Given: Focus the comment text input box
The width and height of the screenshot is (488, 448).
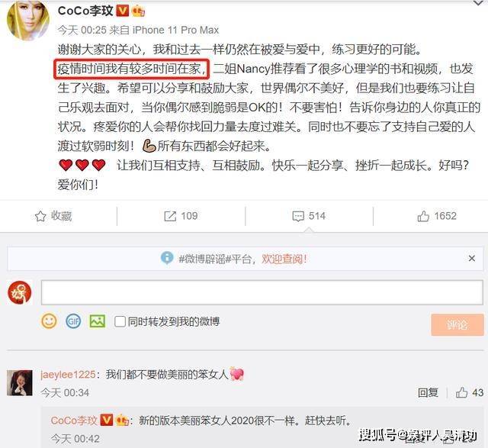Looking at the screenshot, I should (262, 292).
